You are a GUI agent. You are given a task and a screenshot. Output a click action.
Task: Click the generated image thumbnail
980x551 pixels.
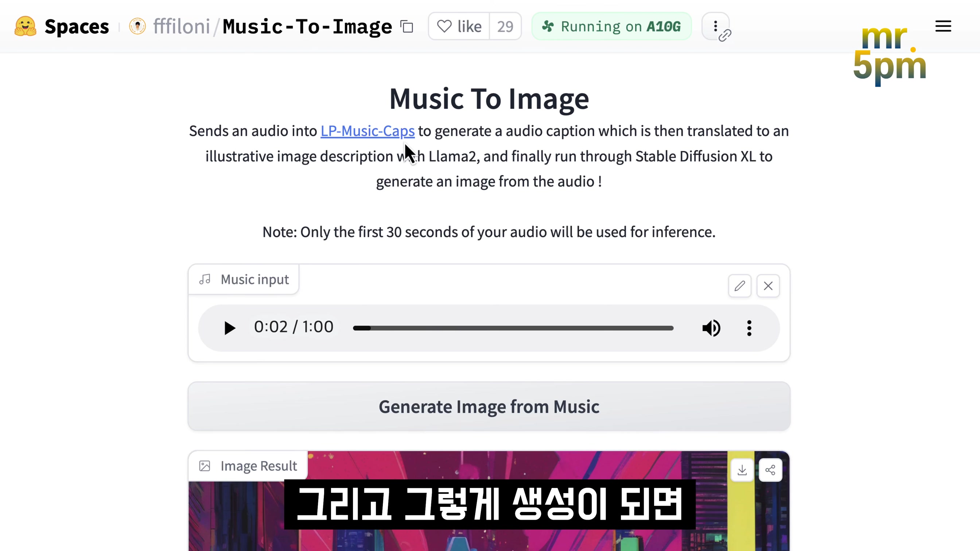click(x=489, y=501)
